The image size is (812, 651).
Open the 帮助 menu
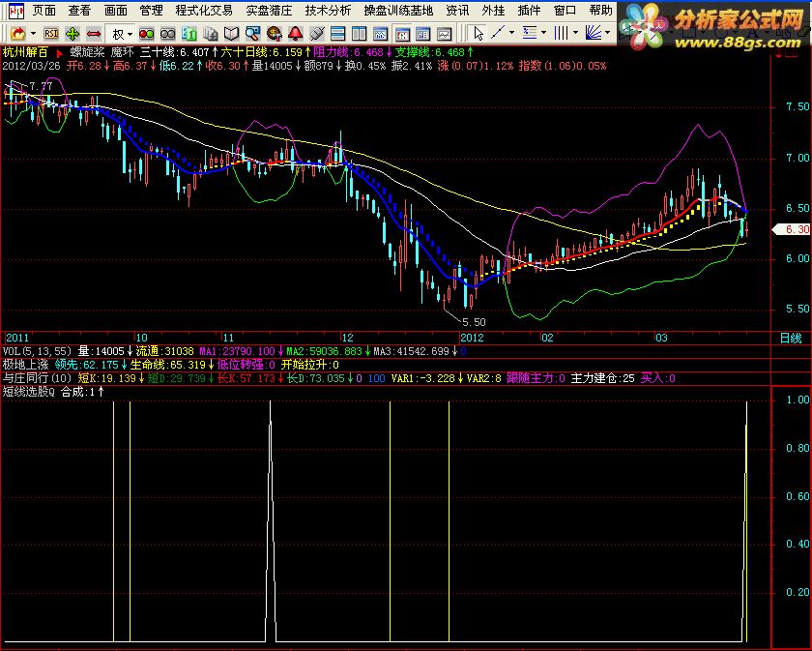(x=600, y=11)
